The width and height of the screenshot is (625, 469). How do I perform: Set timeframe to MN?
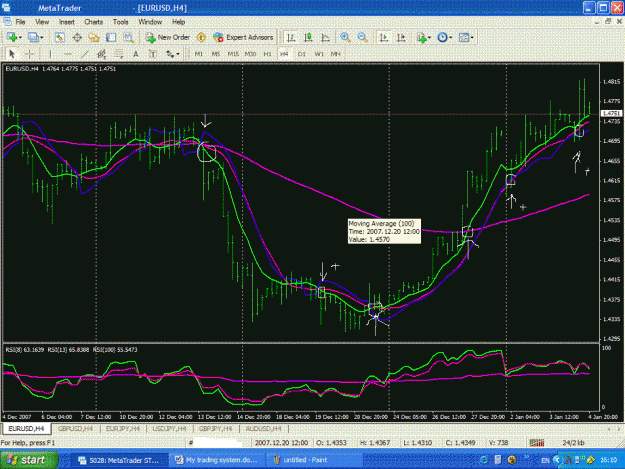tap(335, 54)
